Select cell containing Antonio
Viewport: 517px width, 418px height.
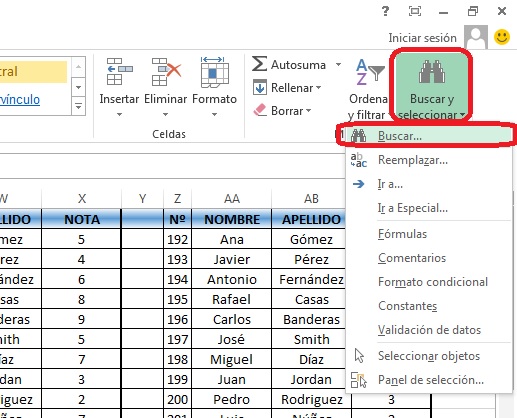232,279
